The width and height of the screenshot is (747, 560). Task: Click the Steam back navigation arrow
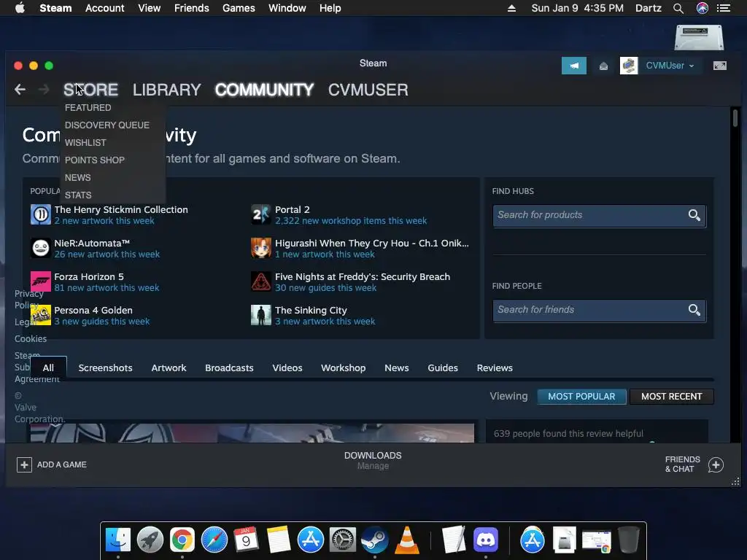coord(20,90)
